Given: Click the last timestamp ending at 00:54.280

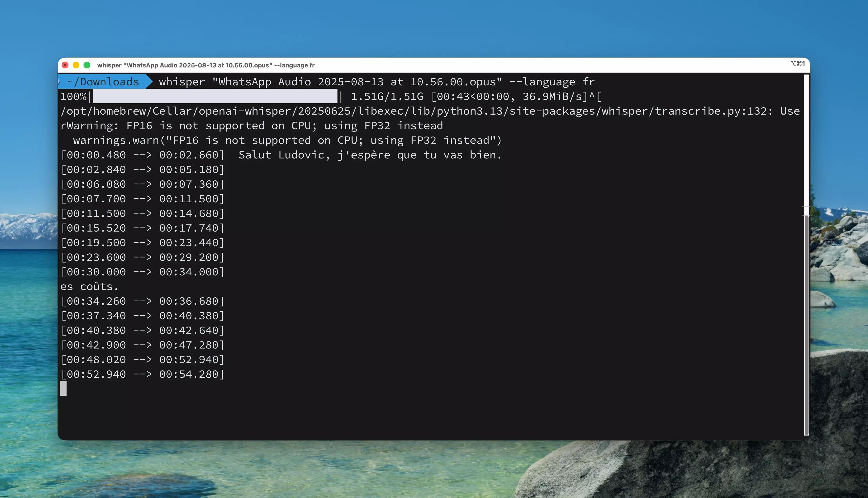Looking at the screenshot, I should pyautogui.click(x=142, y=374).
